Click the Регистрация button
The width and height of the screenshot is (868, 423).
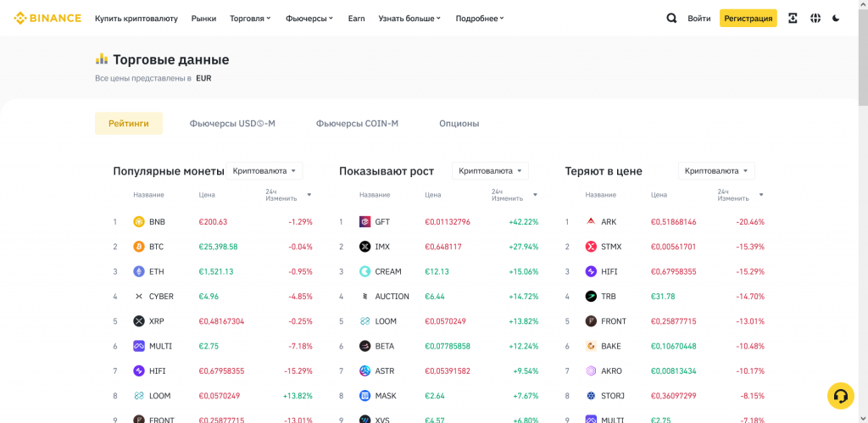(748, 19)
